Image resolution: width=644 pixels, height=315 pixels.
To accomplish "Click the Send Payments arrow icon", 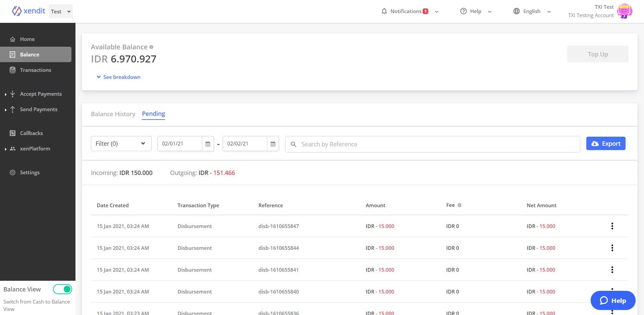I will pyautogui.click(x=12, y=109).
